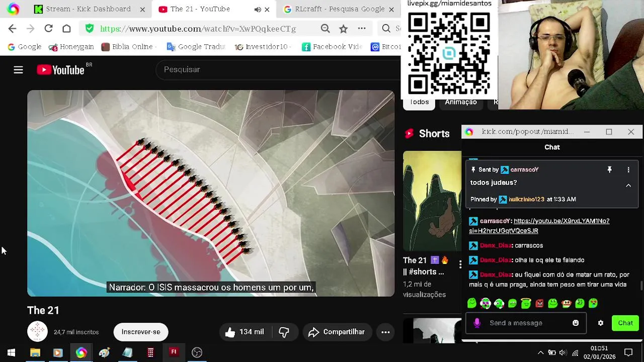644x362 pixels.
Task: Select the Animação filter chip
Action: 461,102
